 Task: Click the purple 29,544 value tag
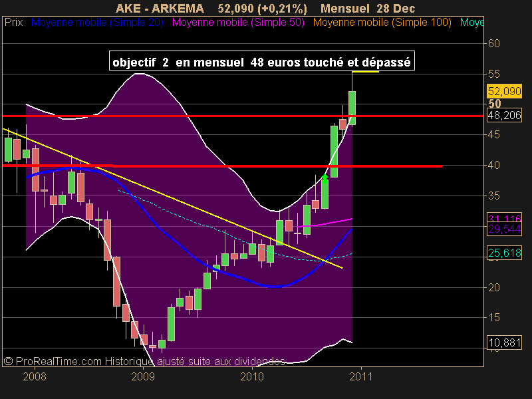click(504, 229)
